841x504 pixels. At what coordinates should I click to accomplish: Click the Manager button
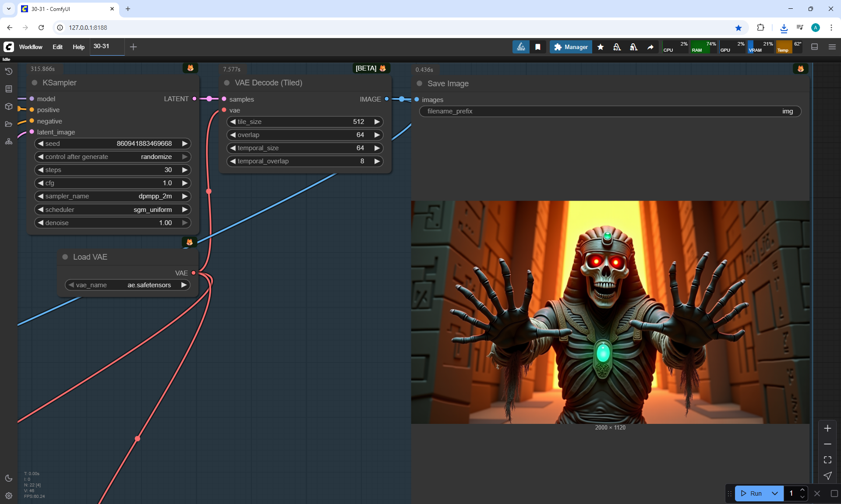coord(571,47)
